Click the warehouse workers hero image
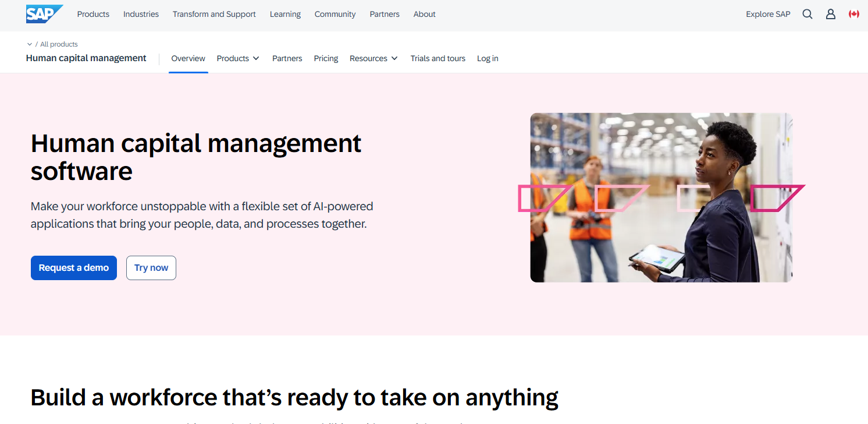The image size is (868, 424). (x=660, y=197)
